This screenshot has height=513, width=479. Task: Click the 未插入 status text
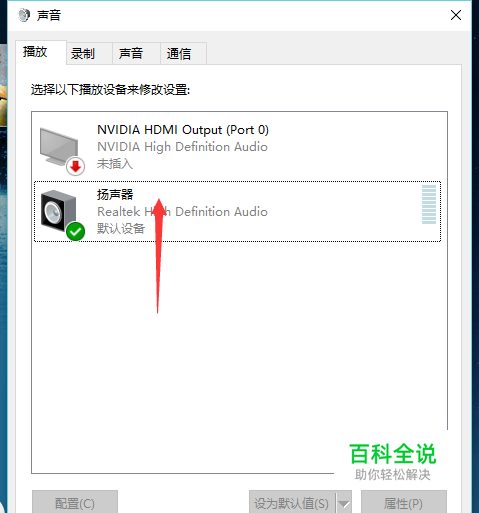pos(115,164)
